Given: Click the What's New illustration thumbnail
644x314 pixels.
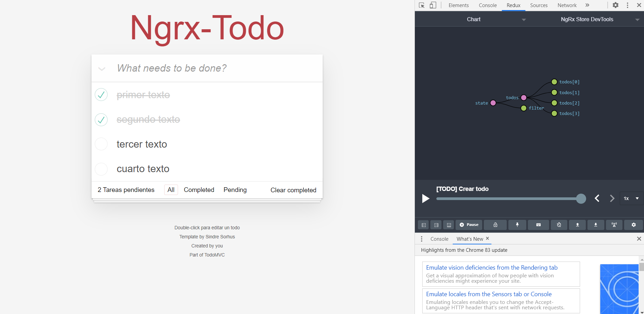Looking at the screenshot, I should tap(619, 289).
